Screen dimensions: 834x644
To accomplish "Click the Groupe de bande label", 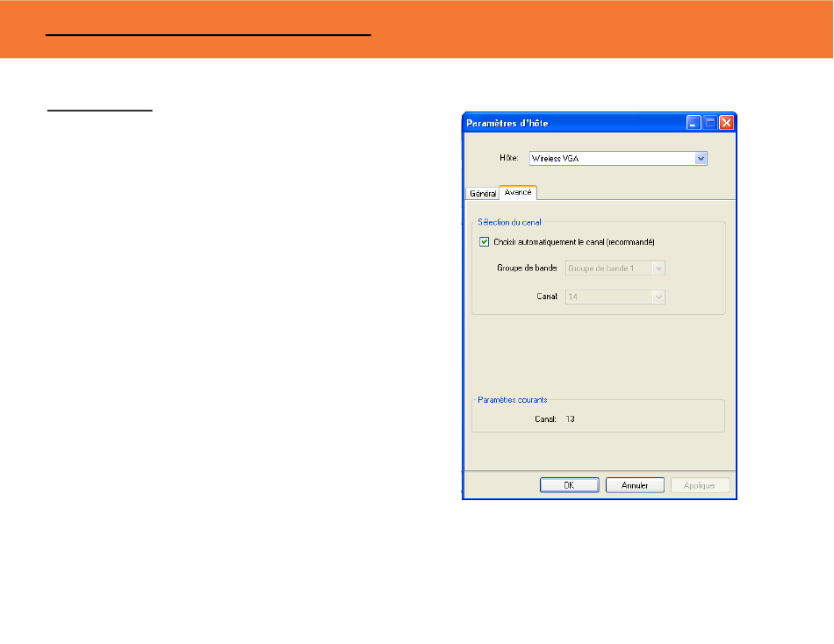I will (x=527, y=268).
